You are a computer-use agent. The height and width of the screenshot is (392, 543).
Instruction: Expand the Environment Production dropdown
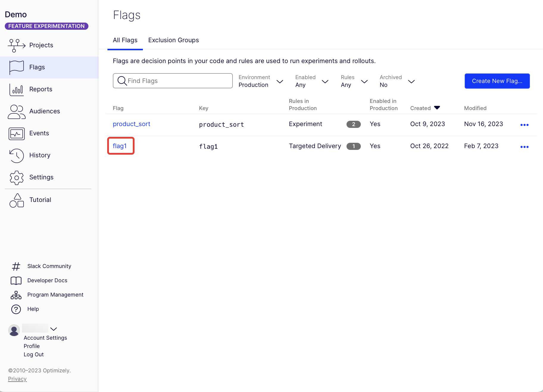point(261,81)
